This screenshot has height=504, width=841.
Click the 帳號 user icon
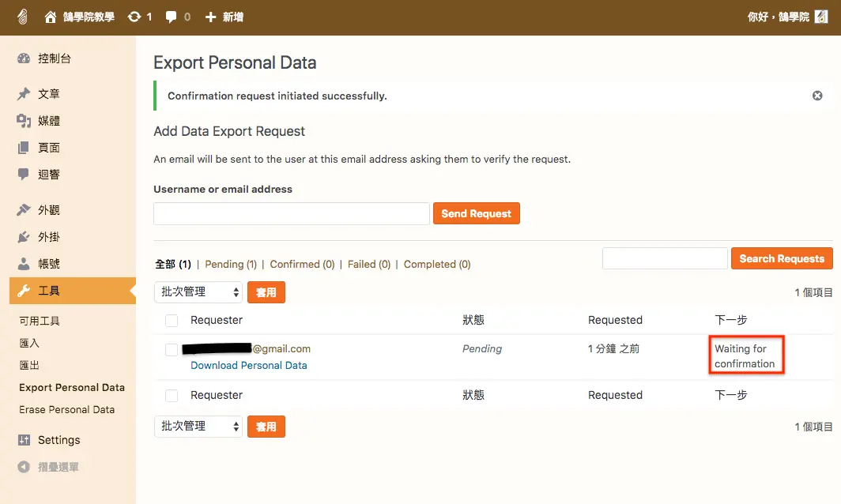point(24,264)
